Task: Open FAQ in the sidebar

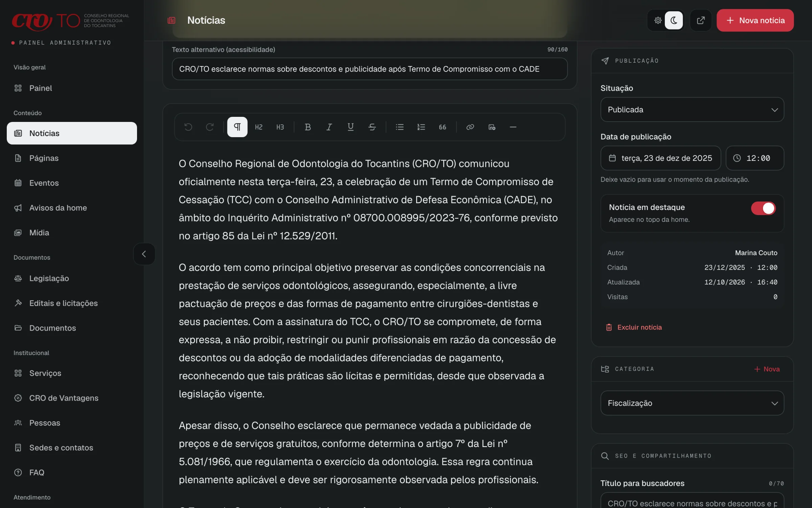Action: pos(72,472)
